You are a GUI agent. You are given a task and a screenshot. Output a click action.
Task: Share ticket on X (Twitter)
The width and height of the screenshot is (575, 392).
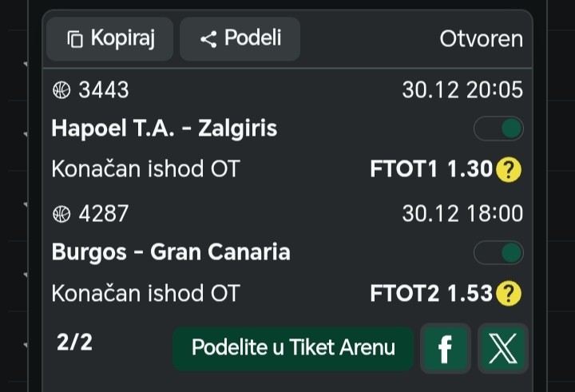[x=503, y=348]
